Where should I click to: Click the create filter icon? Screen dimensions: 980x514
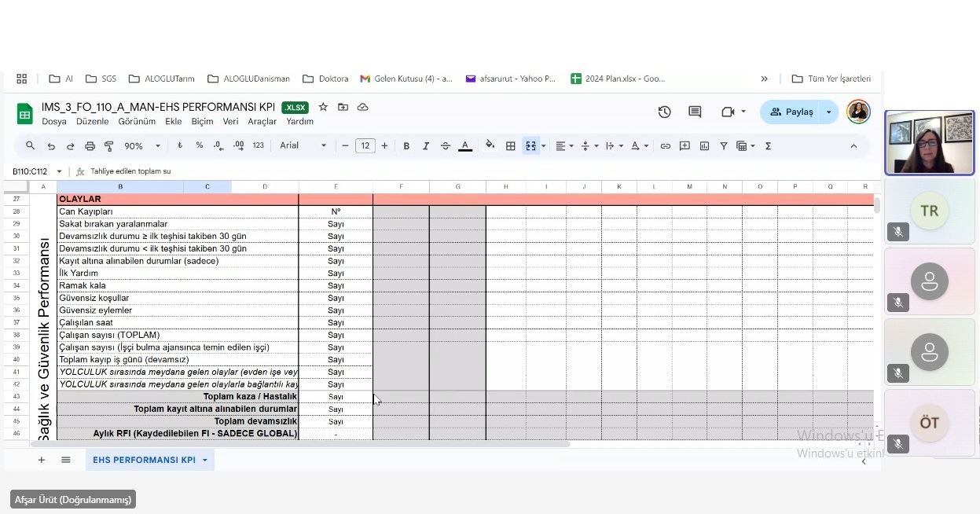pos(724,146)
